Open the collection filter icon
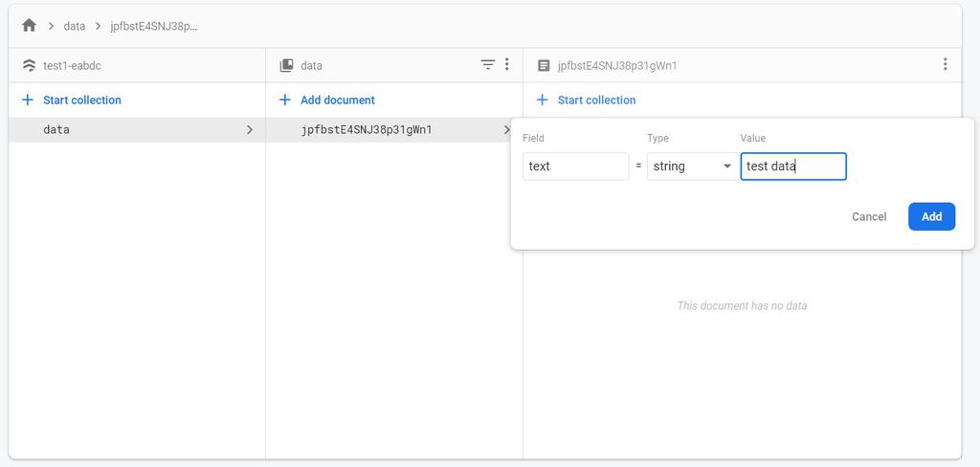Image resolution: width=980 pixels, height=467 pixels. coord(488,65)
